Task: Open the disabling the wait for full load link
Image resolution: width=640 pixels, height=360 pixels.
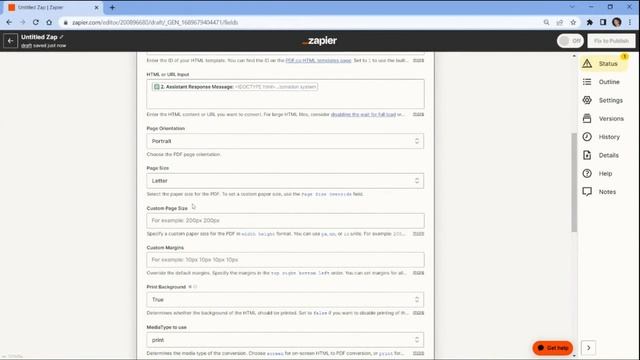Action: [x=363, y=114]
